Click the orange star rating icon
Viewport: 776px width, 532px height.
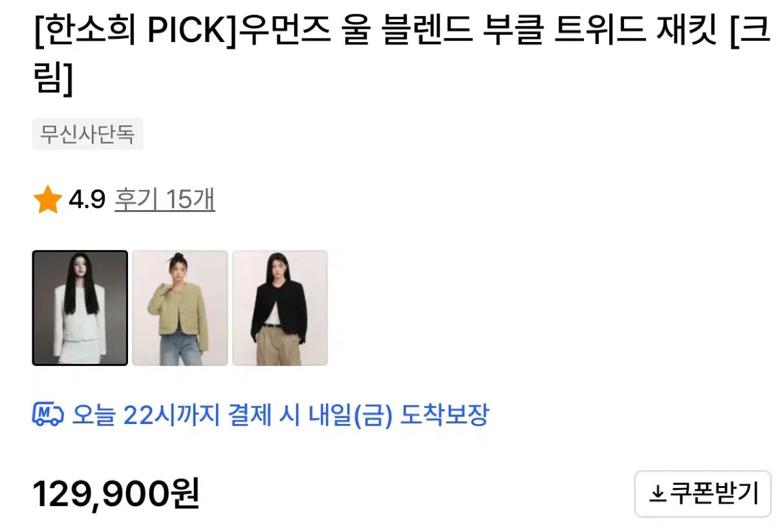[47, 200]
